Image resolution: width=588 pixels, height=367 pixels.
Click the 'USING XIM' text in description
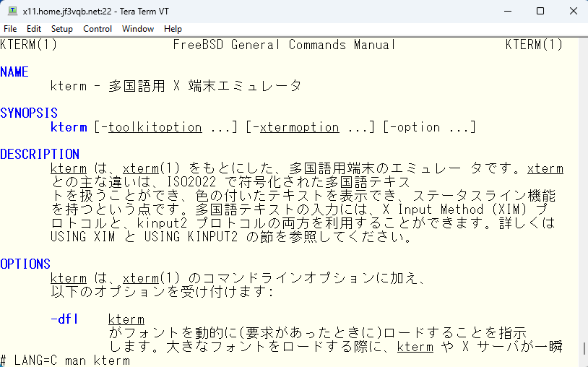[x=83, y=236]
